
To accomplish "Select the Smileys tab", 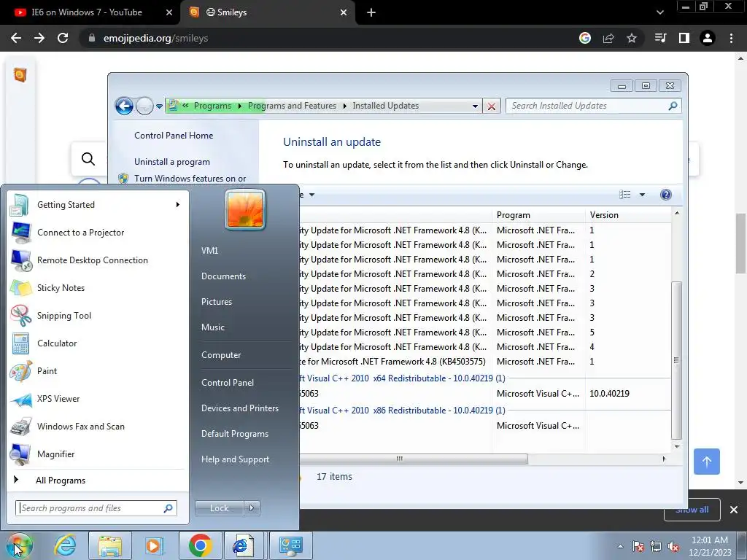I will coord(268,12).
